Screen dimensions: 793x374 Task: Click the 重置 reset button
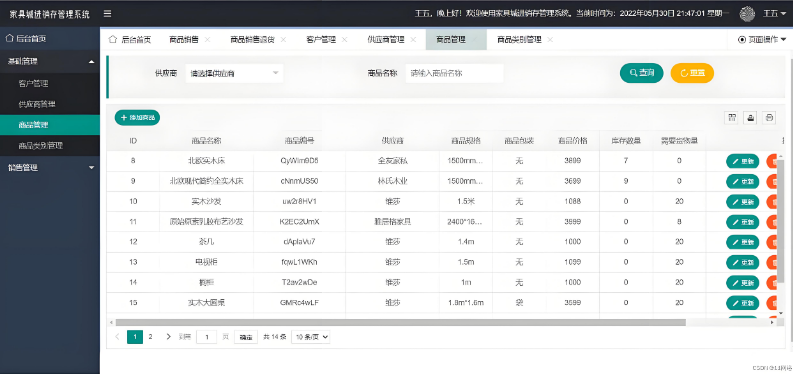692,73
